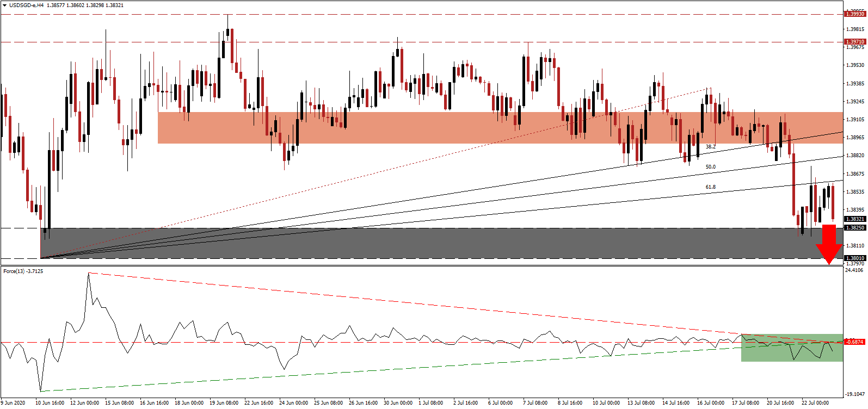868x409 pixels.
Task: Click the 1 Jul 08:00 time axis label
Action: [x=430, y=403]
